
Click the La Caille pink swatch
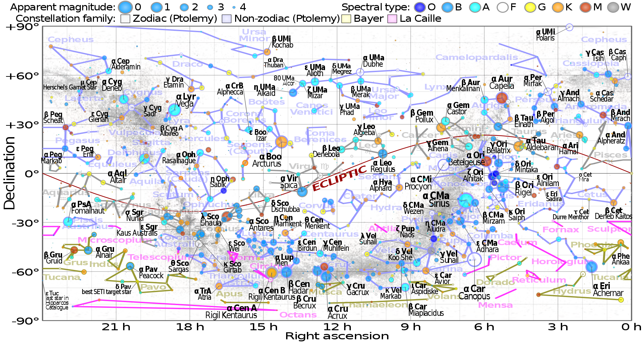392,19
